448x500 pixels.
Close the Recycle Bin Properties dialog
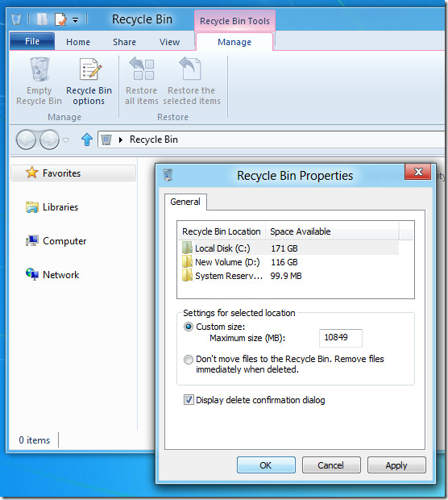pyautogui.click(x=417, y=172)
